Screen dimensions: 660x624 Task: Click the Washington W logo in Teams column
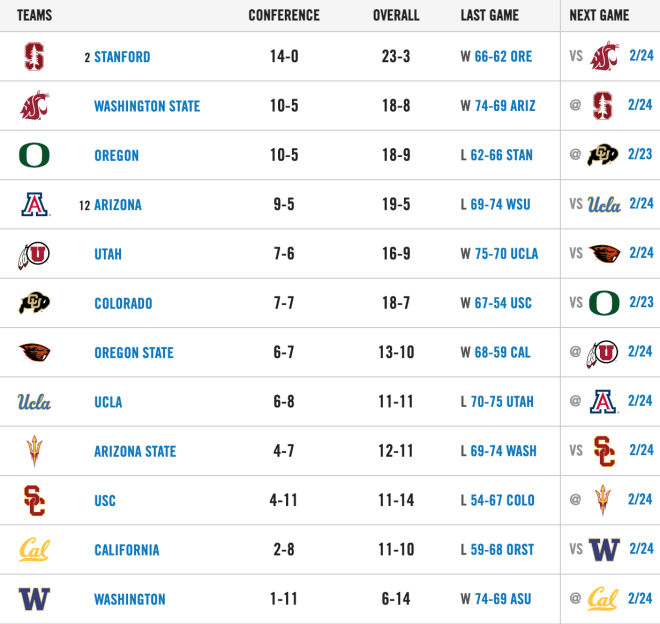point(34,599)
